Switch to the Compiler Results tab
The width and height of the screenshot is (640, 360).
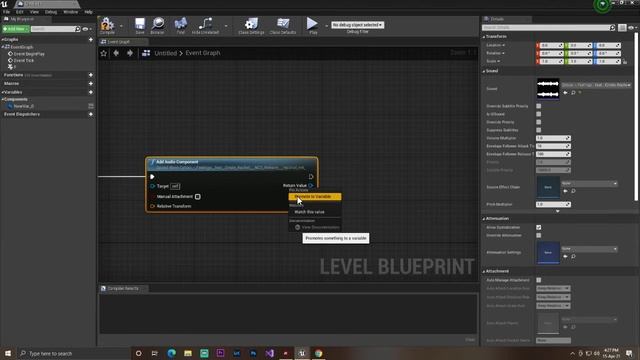click(x=123, y=289)
